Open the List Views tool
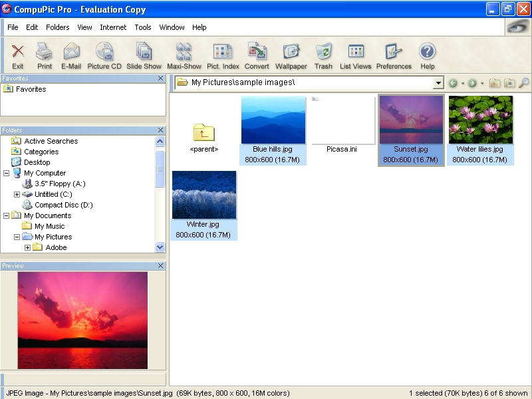The image size is (532, 399). pos(356,57)
